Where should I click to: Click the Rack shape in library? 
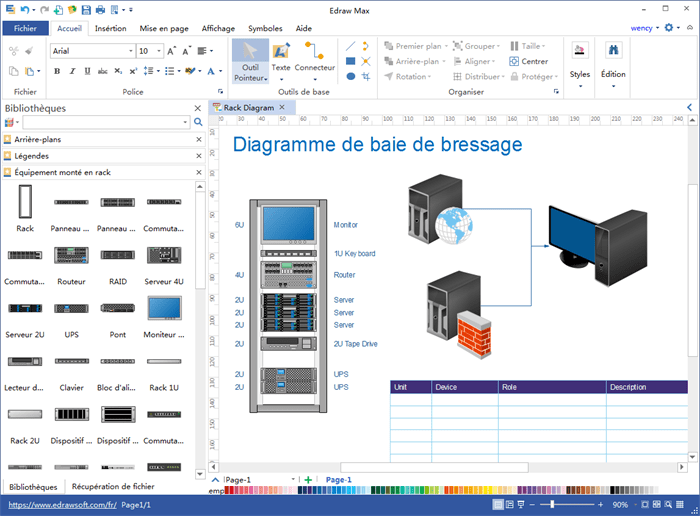(x=25, y=201)
